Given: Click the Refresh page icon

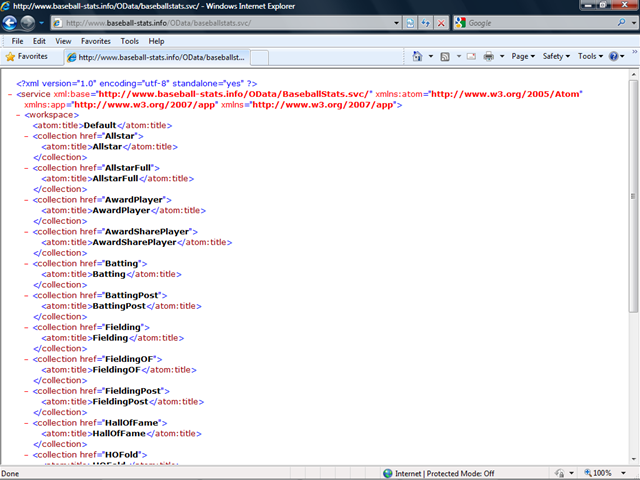Looking at the screenshot, I should [x=426, y=22].
